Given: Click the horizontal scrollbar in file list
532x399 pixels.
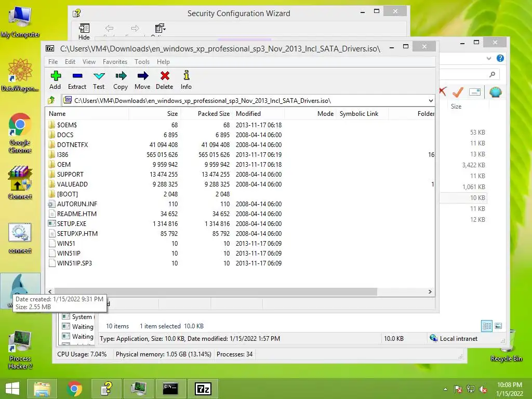Looking at the screenshot, I should pyautogui.click(x=216, y=291).
